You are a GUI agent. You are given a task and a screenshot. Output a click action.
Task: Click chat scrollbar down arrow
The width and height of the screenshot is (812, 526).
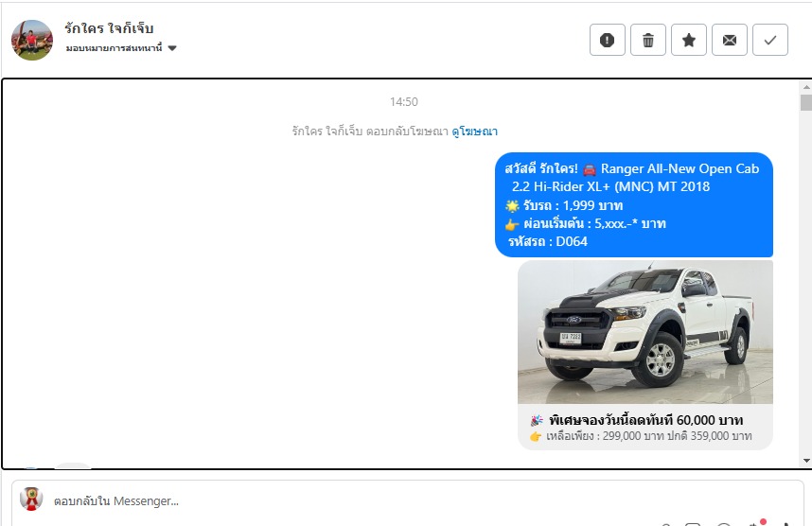[x=806, y=460]
